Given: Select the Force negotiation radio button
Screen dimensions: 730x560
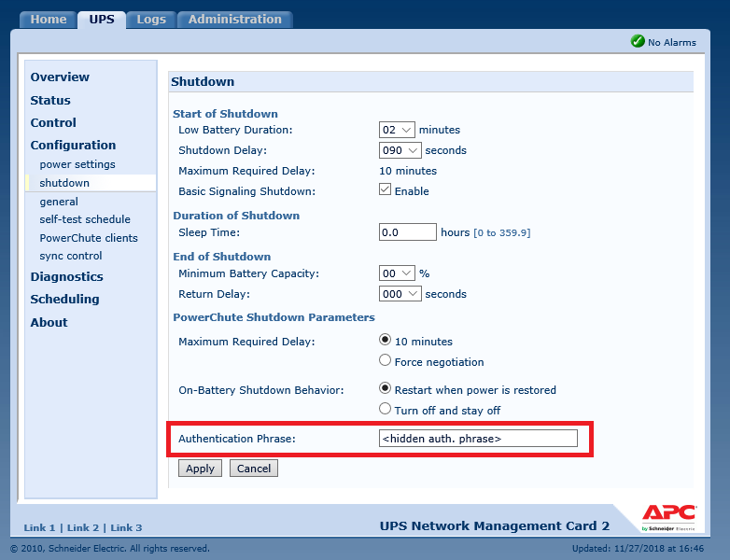Looking at the screenshot, I should (385, 360).
